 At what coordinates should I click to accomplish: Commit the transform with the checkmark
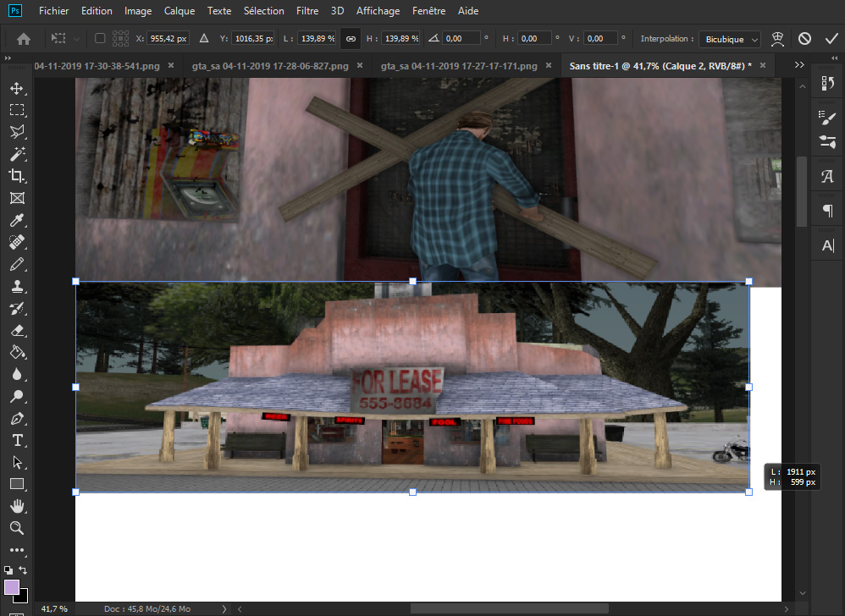click(831, 39)
